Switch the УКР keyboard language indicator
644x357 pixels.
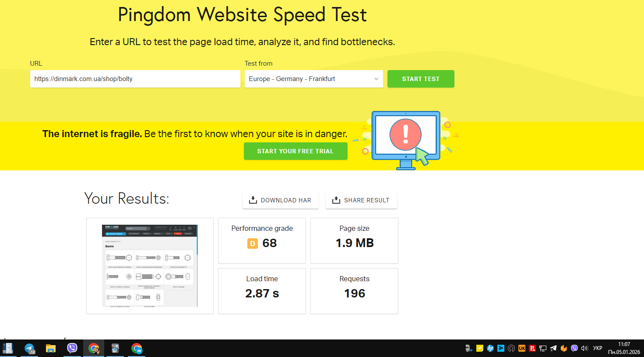[598, 348]
